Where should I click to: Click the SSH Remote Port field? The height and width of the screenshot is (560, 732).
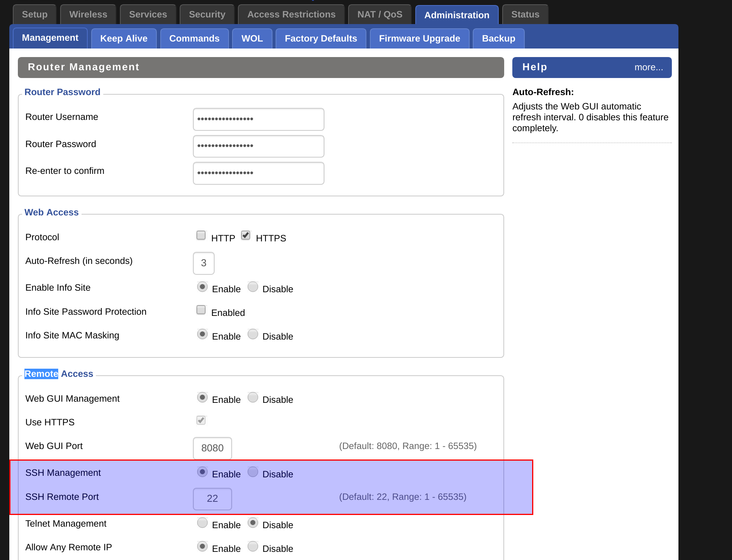212,499
